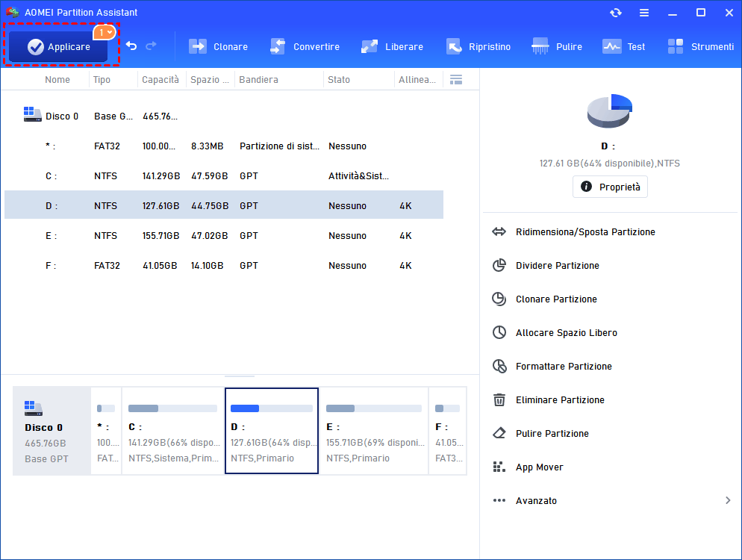Choose Ridimensiona/Sposta Partizione
This screenshot has width=742, height=560.
(584, 232)
